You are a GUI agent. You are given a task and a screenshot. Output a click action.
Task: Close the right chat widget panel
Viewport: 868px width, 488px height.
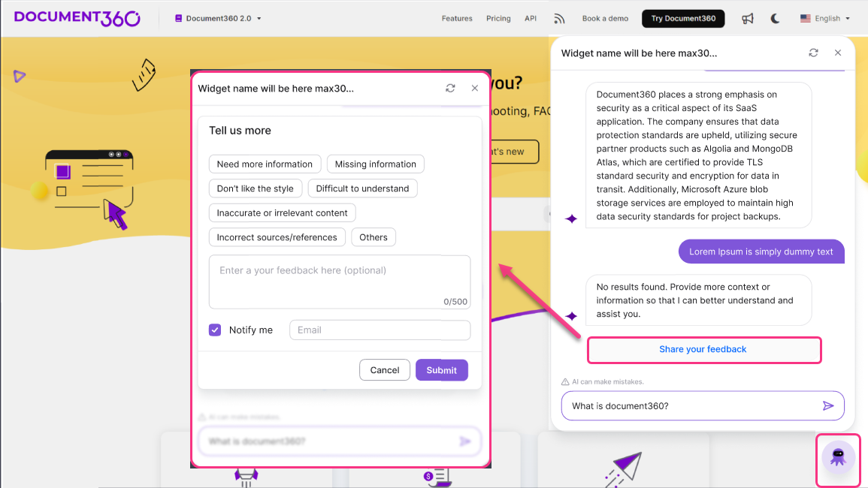(837, 53)
